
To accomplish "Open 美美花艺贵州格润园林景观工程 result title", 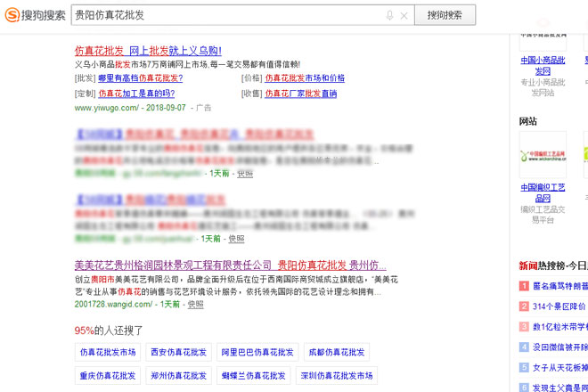I will [x=230, y=265].
